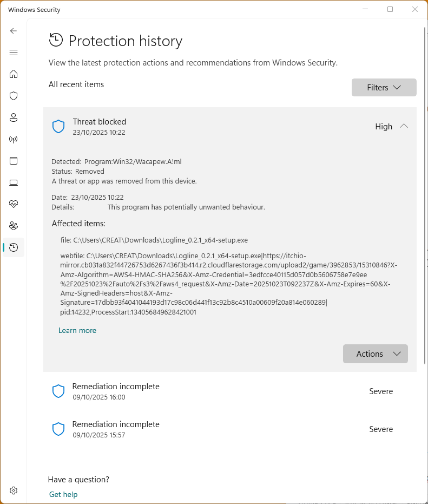Open Device security laptop icon
The width and height of the screenshot is (428, 504).
[14, 182]
